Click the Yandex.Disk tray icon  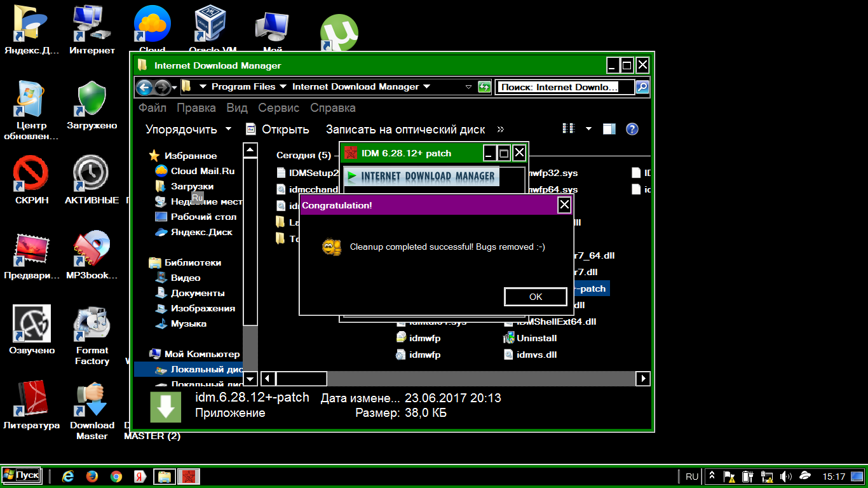click(x=805, y=475)
